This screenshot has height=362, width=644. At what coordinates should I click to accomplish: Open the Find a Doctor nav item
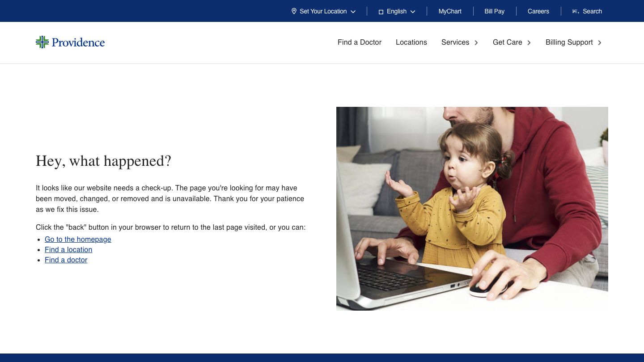pyautogui.click(x=359, y=42)
